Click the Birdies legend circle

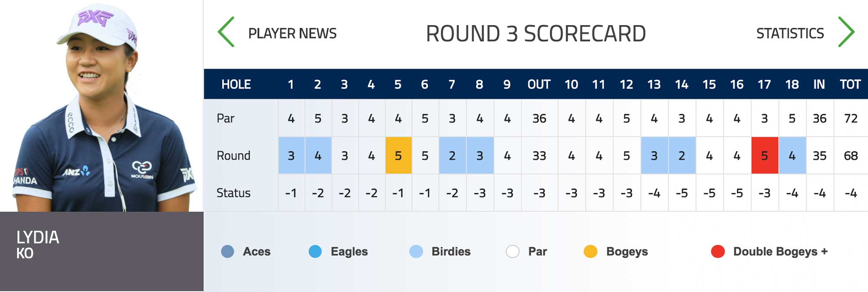coord(416,252)
